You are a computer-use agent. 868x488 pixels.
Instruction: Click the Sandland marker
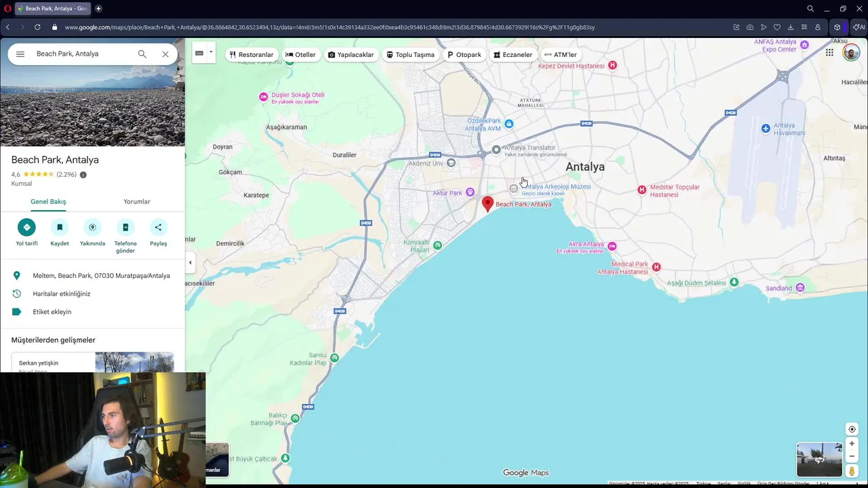point(800,288)
